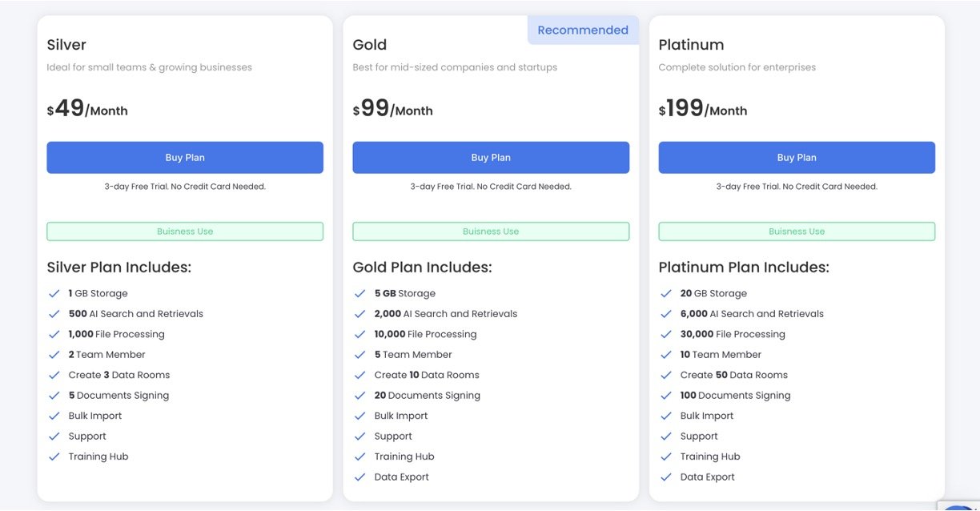Click checkmark beside Platinum 100 Documents Signing

click(666, 396)
